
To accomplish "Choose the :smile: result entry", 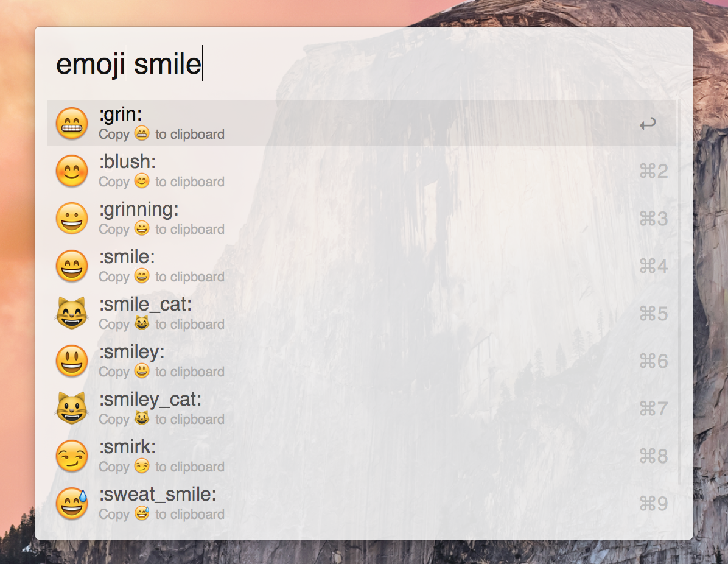I will click(x=361, y=266).
